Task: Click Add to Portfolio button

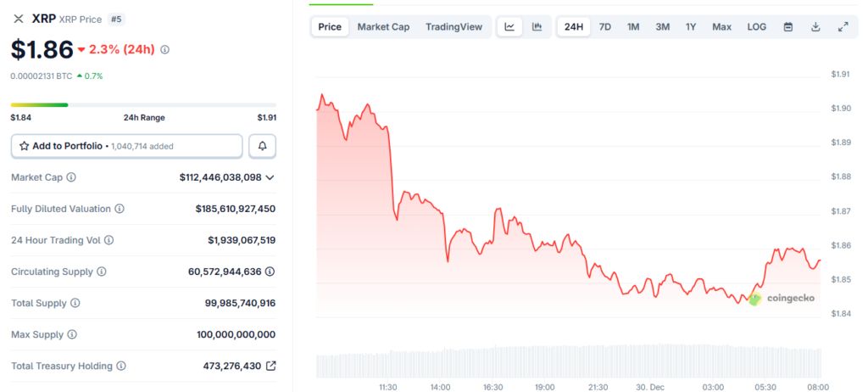Action: pyautogui.click(x=126, y=146)
